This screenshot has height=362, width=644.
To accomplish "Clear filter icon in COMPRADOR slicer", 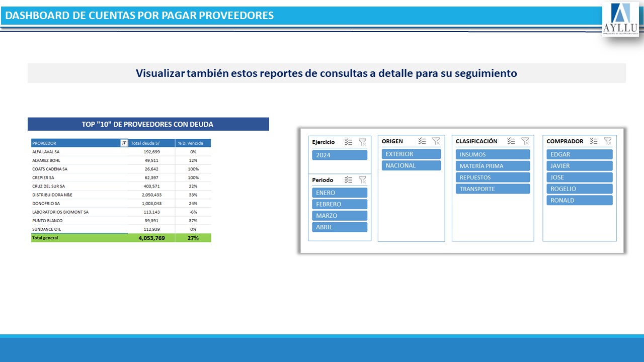I will pyautogui.click(x=608, y=141).
